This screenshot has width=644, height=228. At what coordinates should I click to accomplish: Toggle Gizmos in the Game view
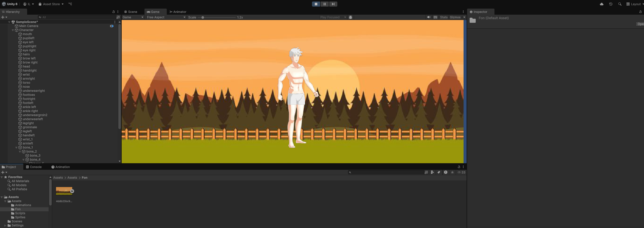[455, 17]
